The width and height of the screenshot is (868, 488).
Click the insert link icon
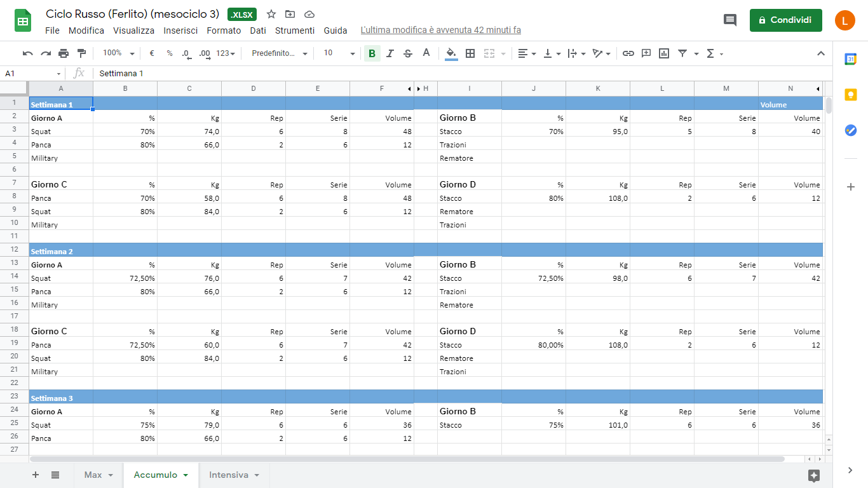pyautogui.click(x=628, y=53)
